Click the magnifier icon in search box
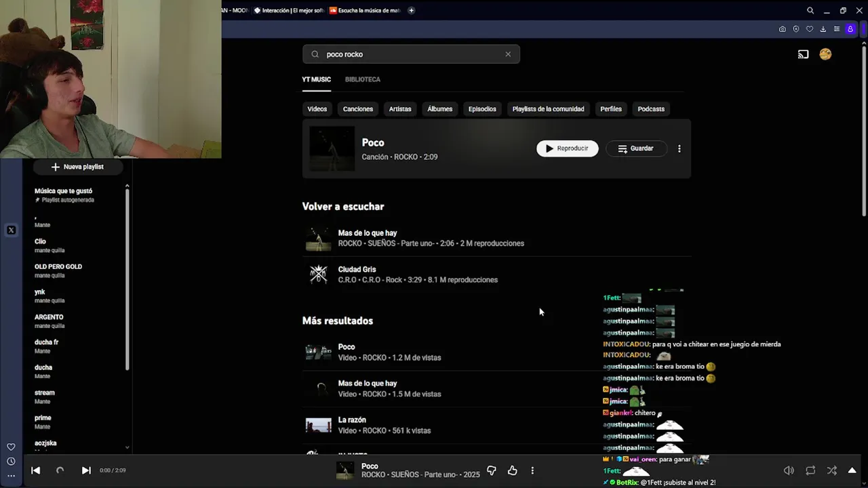Viewport: 868px width, 488px height. click(315, 54)
